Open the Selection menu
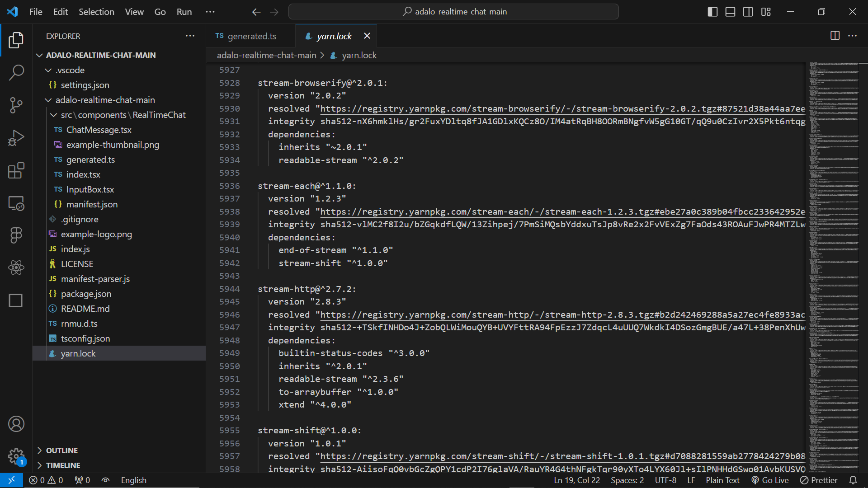 (x=96, y=12)
